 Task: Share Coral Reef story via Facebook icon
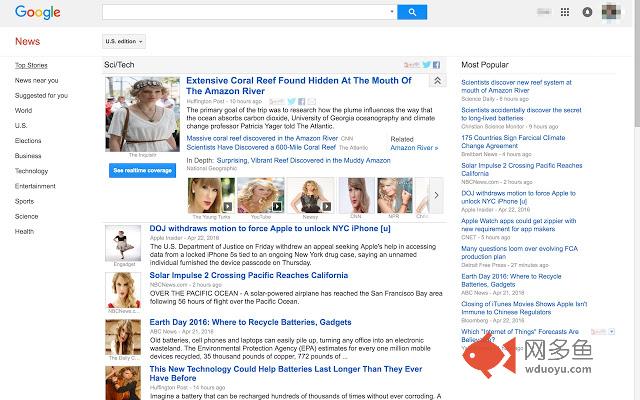301,101
